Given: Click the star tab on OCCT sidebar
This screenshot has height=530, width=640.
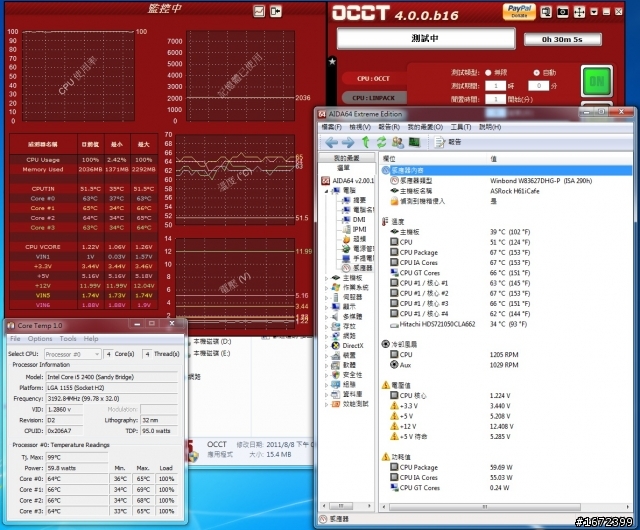Looking at the screenshot, I should [x=332, y=61].
